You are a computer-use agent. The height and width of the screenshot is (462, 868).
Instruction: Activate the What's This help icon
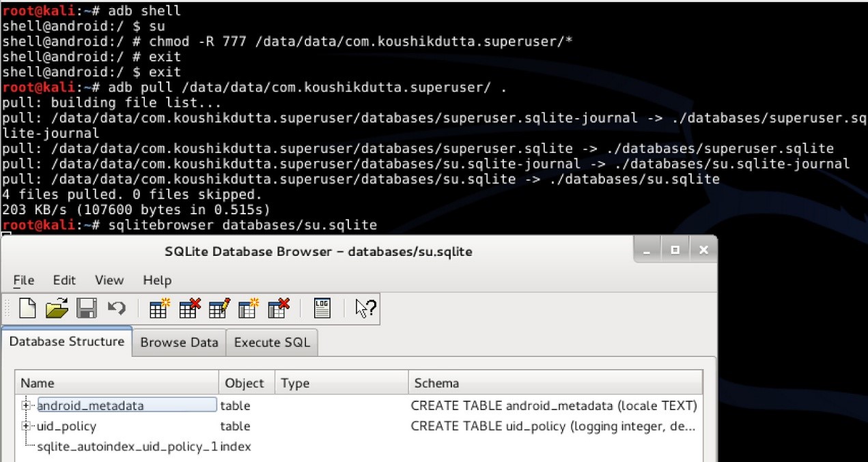point(366,308)
